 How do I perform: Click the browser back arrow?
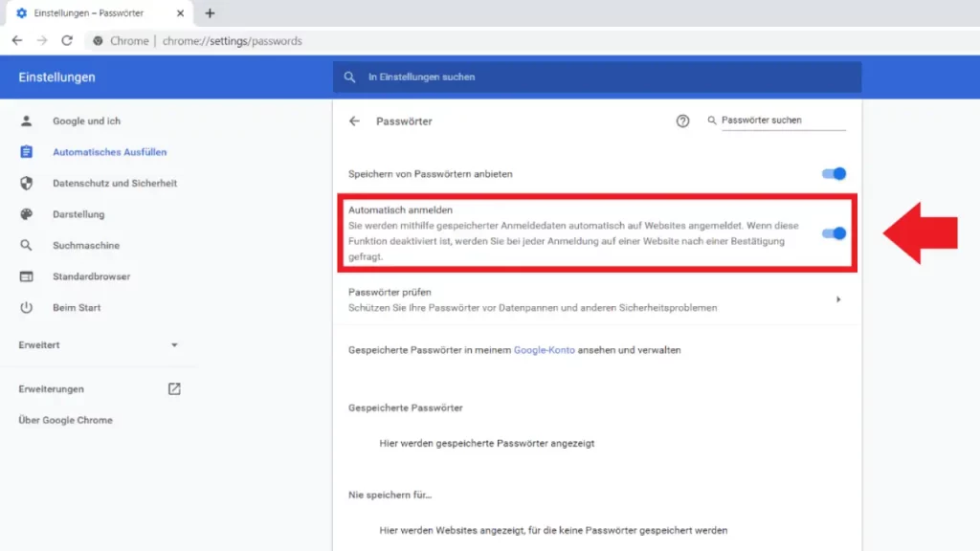(17, 41)
